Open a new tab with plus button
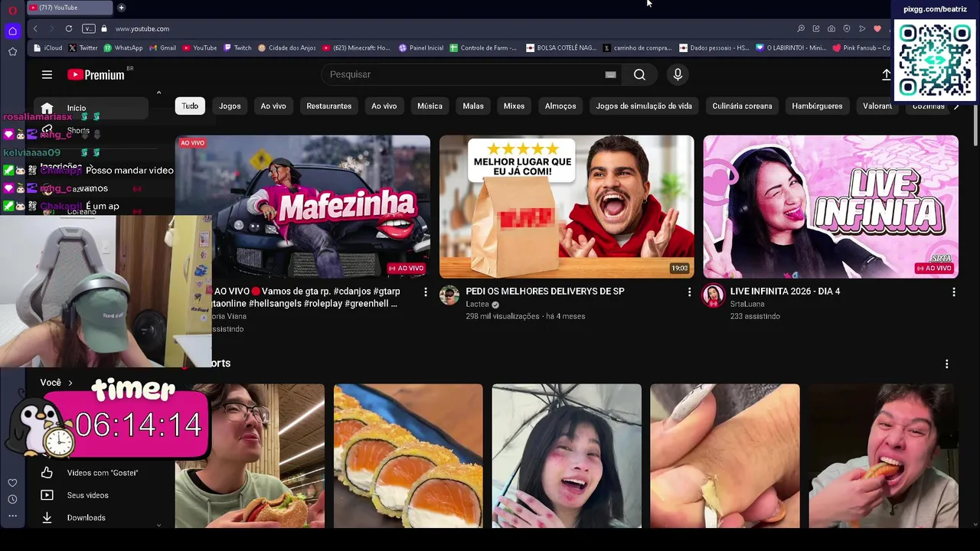The height and width of the screenshot is (551, 980). [121, 8]
